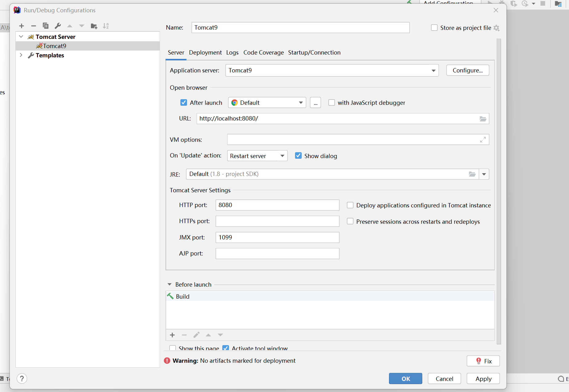Viewport: 569px width, 392px height.
Task: Select the Build task in Before launch list
Action: pos(330,296)
